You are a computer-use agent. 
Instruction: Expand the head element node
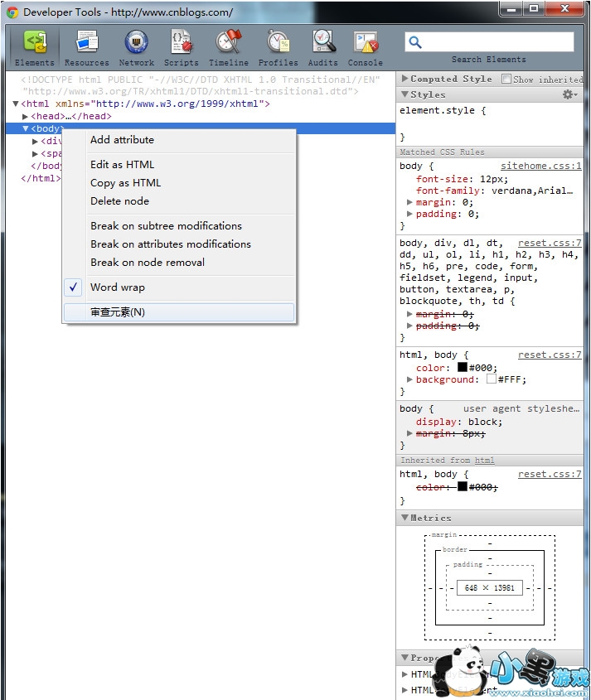tap(26, 117)
